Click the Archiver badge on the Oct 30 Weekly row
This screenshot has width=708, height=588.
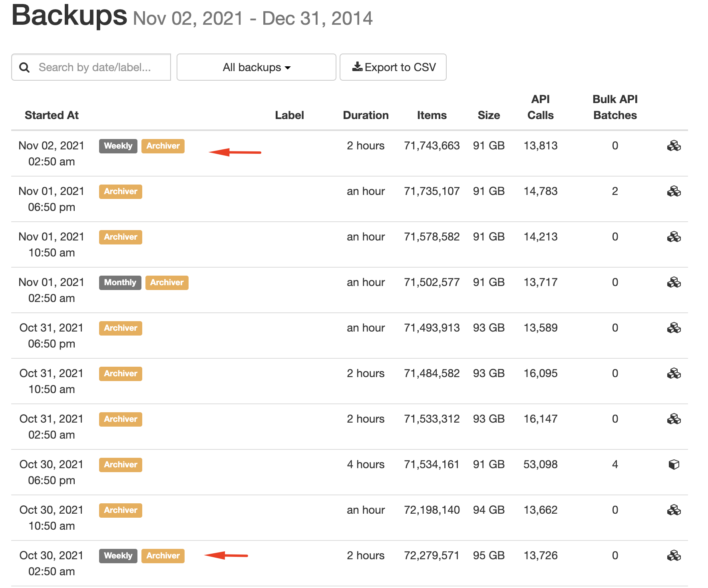tap(163, 556)
